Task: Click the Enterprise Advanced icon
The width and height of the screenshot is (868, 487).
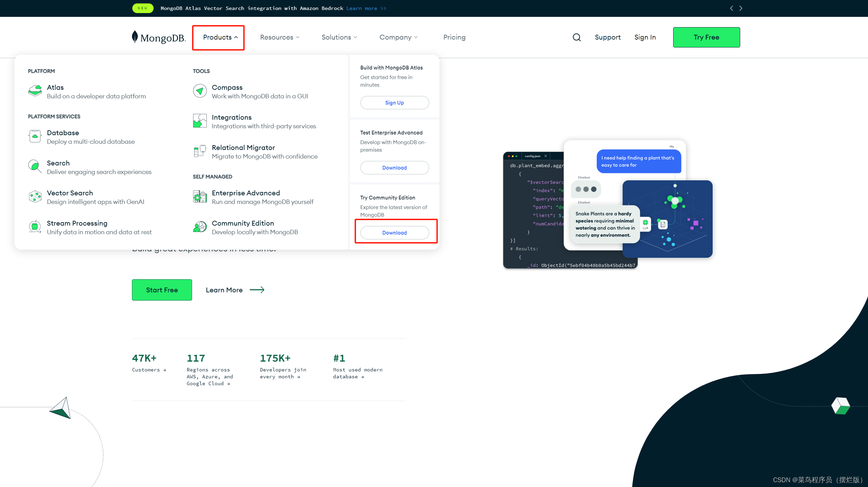Action: (x=200, y=197)
